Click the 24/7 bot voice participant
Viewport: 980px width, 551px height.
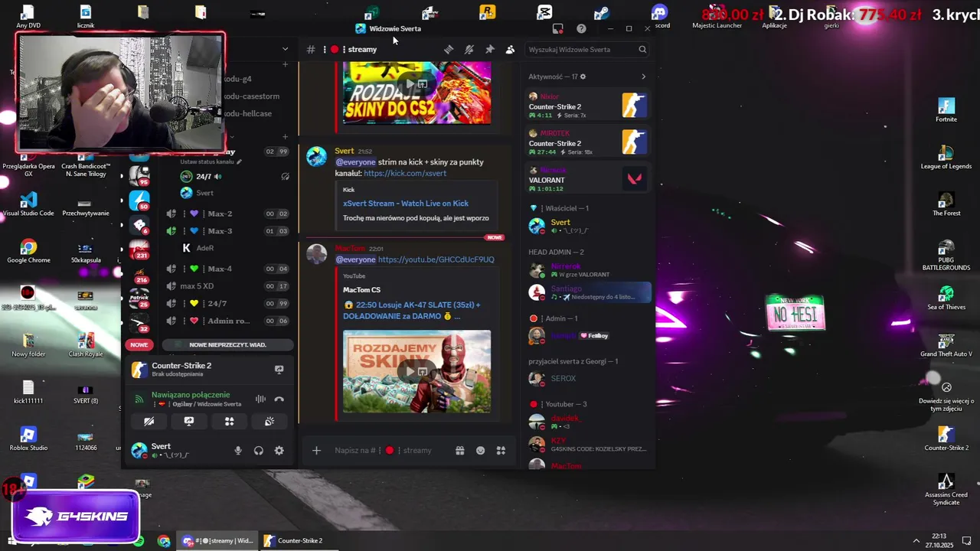pyautogui.click(x=205, y=176)
